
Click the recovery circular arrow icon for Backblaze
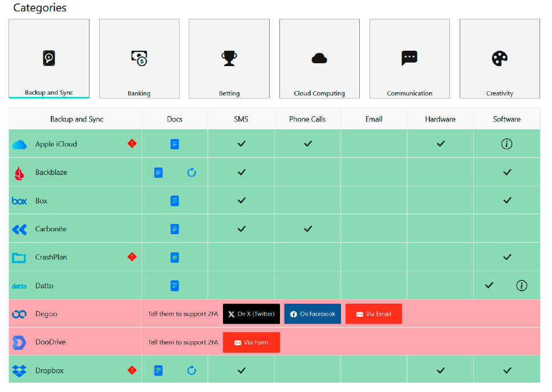point(192,173)
